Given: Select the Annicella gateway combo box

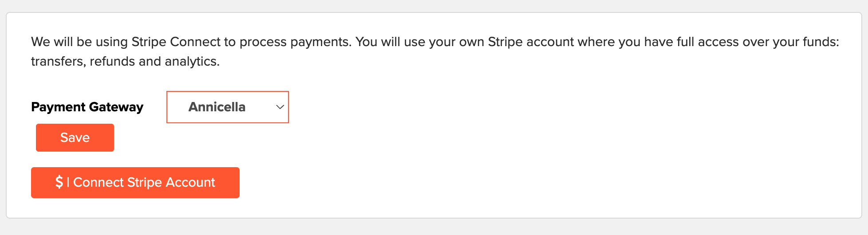Looking at the screenshot, I should tap(228, 107).
